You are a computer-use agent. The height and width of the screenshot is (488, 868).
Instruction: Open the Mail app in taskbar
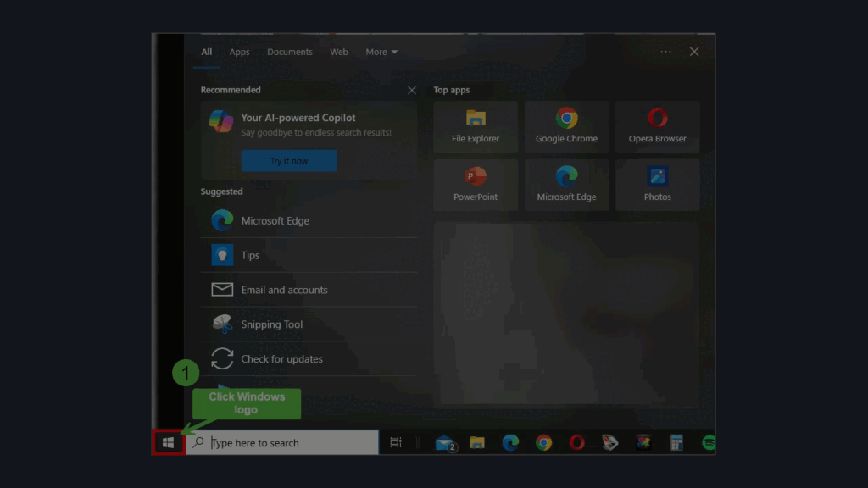pos(444,442)
